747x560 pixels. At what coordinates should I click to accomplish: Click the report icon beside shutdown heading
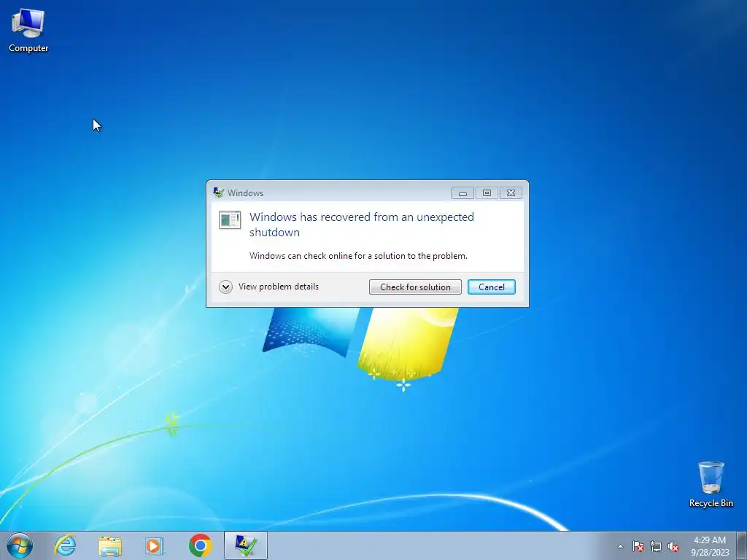click(x=230, y=220)
